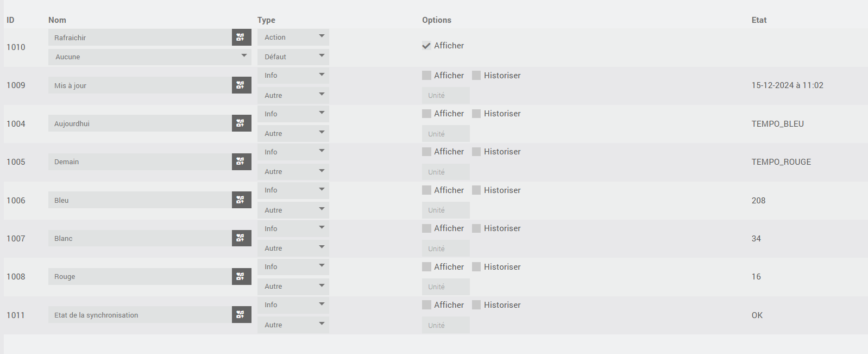Viewport: 868px width, 354px height.
Task: Open the Action type dropdown for Rafraichir
Action: (x=293, y=37)
